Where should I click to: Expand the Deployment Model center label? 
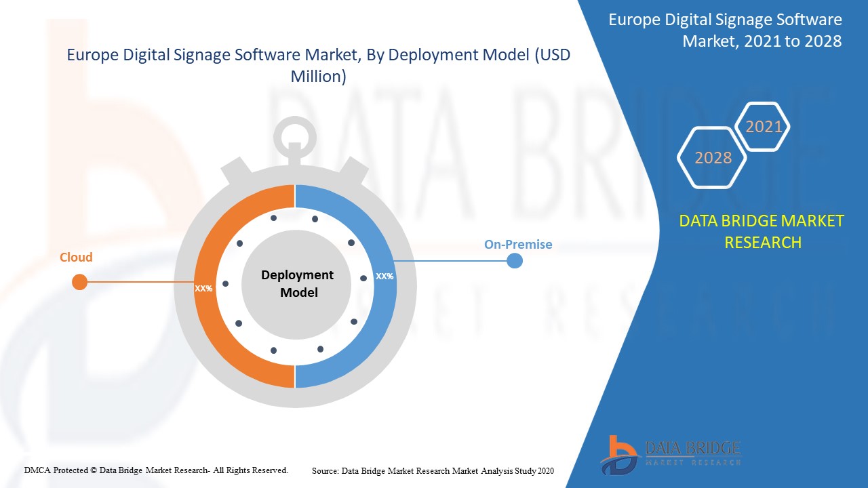(x=296, y=284)
